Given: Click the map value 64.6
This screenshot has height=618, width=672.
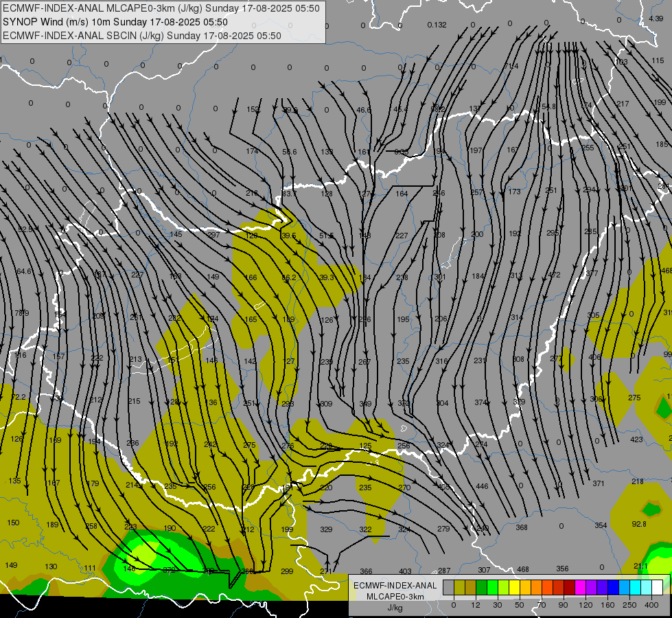Looking at the screenshot, I should (23, 271).
